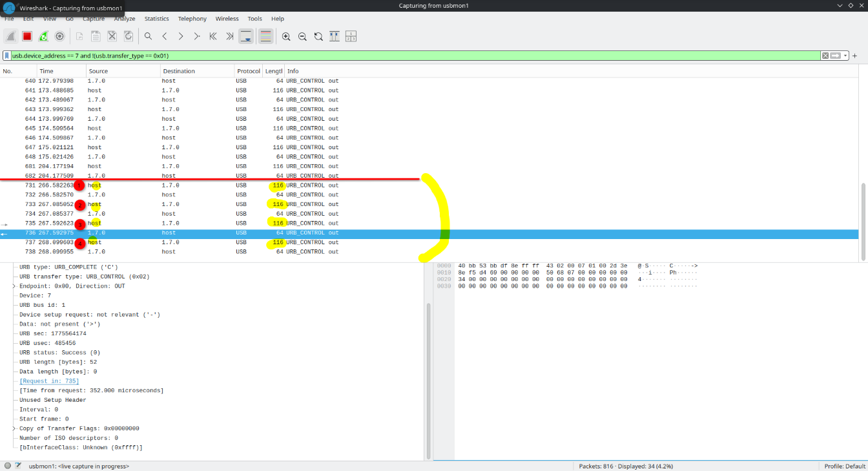Click the Find packet magnifier icon
868x471 pixels.
(148, 37)
